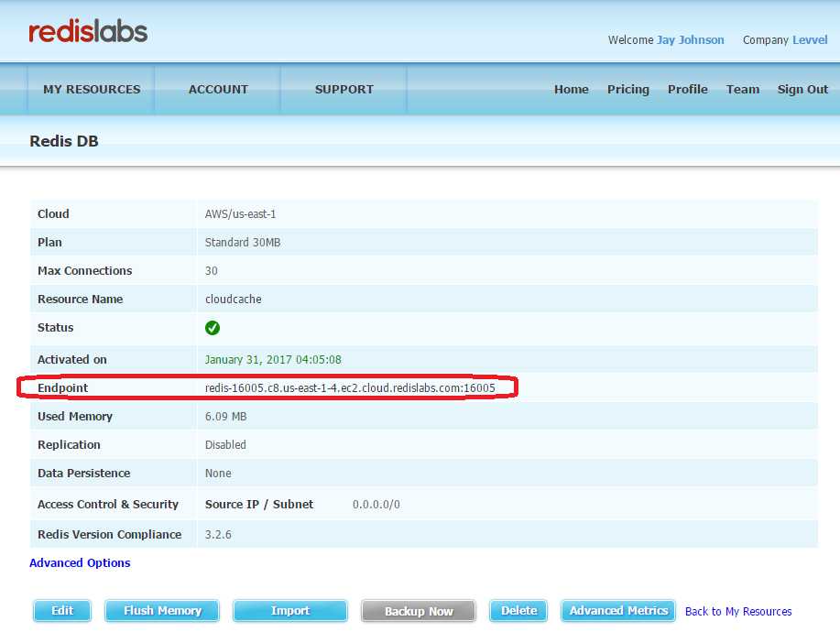Expand the Advanced Options link
Viewport: 840px width, 643px height.
[80, 563]
